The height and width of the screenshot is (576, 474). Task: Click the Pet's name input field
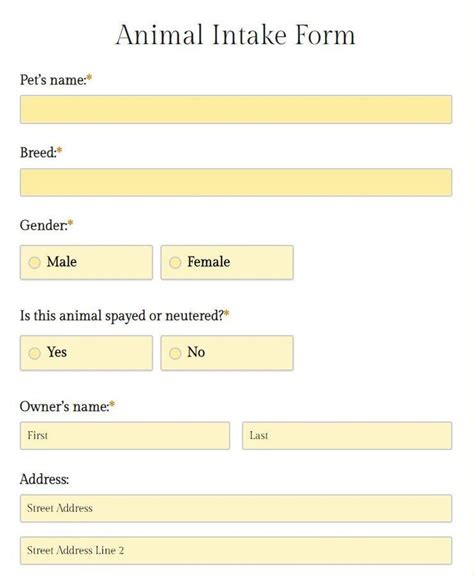coord(236,109)
